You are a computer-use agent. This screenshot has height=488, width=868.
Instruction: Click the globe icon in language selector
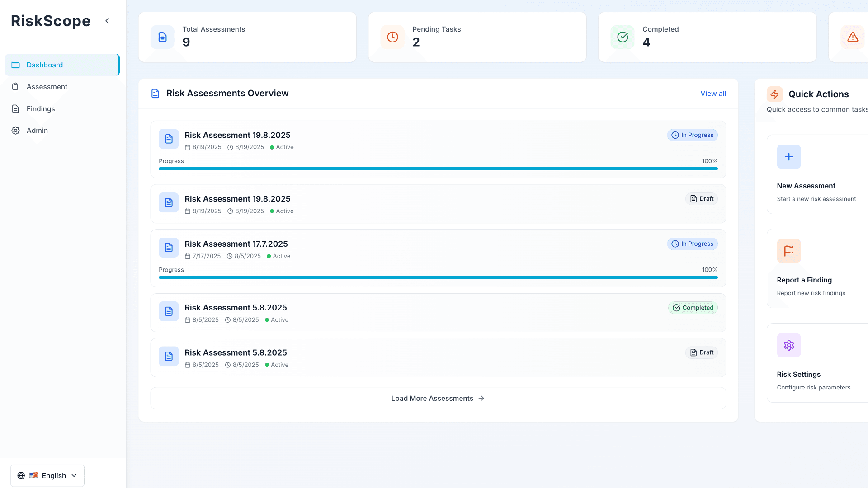tap(21, 475)
